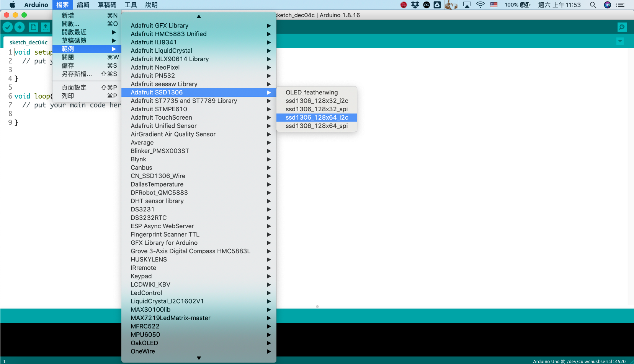Open the 工具 menu
634x364 pixels.
(130, 5)
